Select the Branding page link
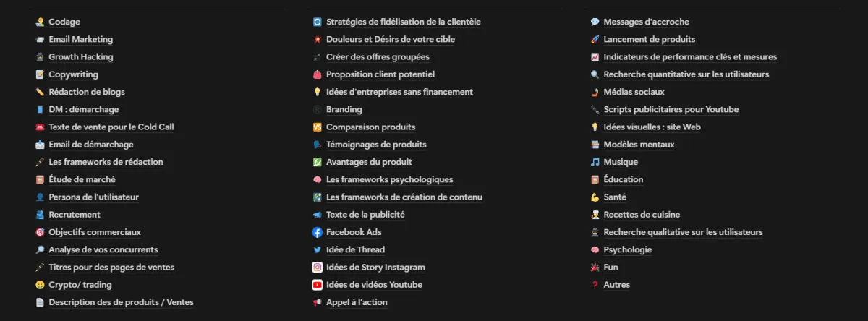 pos(344,109)
